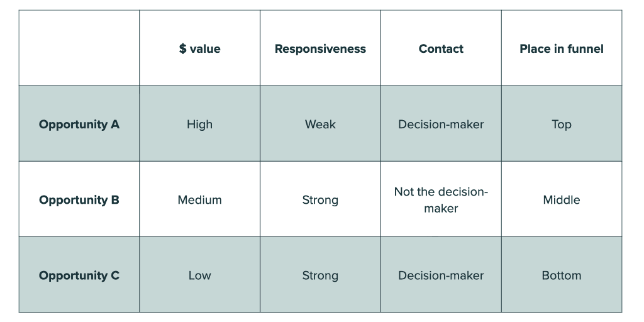The height and width of the screenshot is (322, 644).
Task: Select the Responsiveness column header
Action: tap(320, 49)
